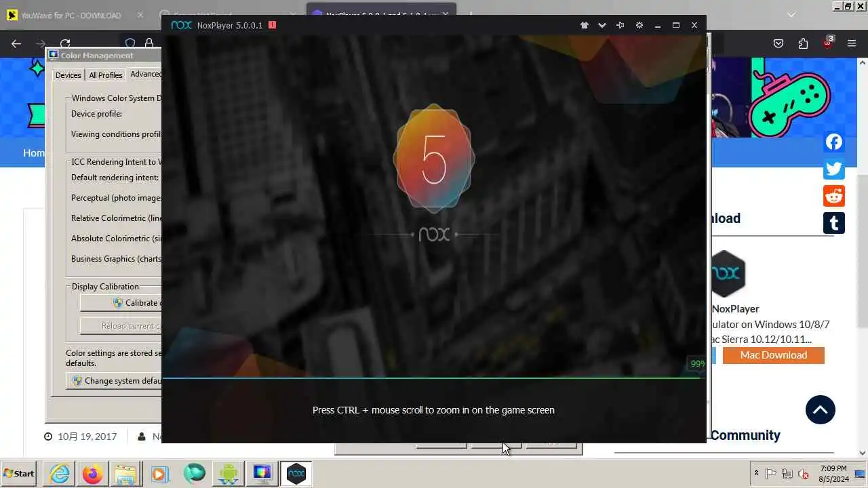Screen dimensions: 868x488
Task: Reload the Firefox page
Action: coord(65,43)
